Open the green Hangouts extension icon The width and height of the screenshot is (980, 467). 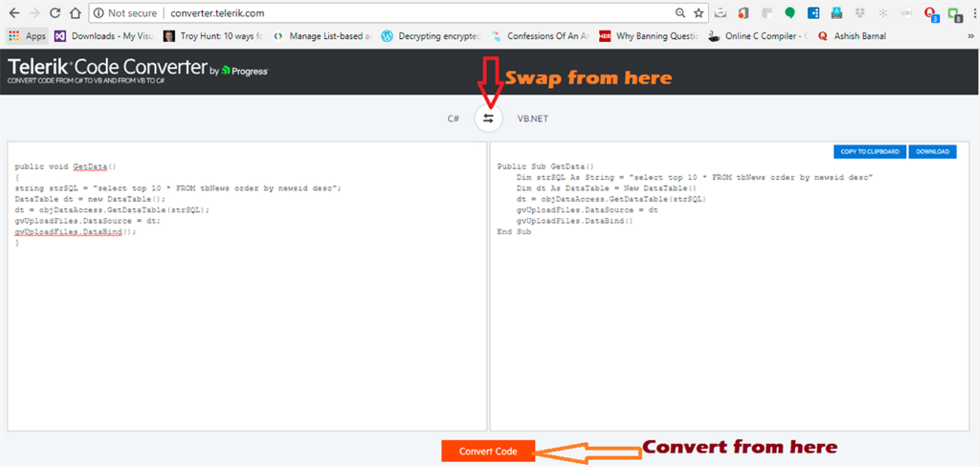click(x=790, y=13)
